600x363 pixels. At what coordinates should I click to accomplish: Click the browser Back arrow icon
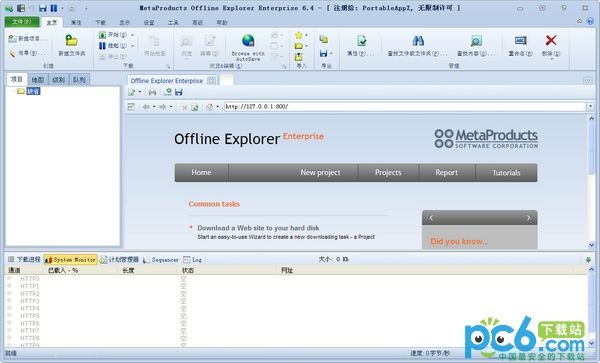[x=146, y=107]
